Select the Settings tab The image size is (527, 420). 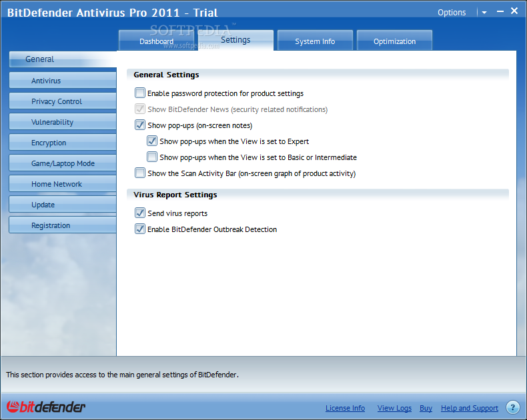click(x=235, y=40)
